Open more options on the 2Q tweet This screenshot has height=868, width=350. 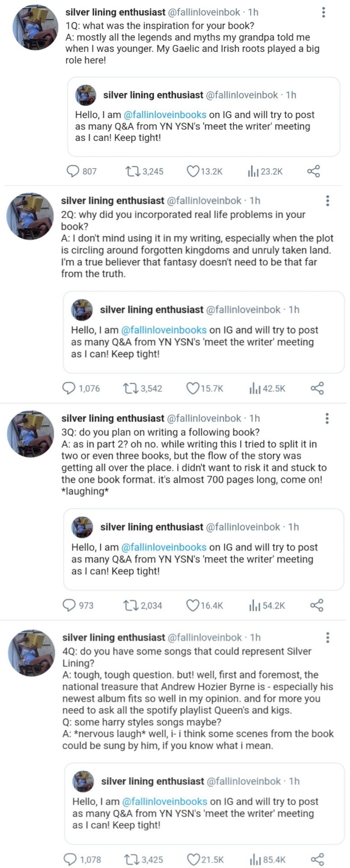point(327,201)
